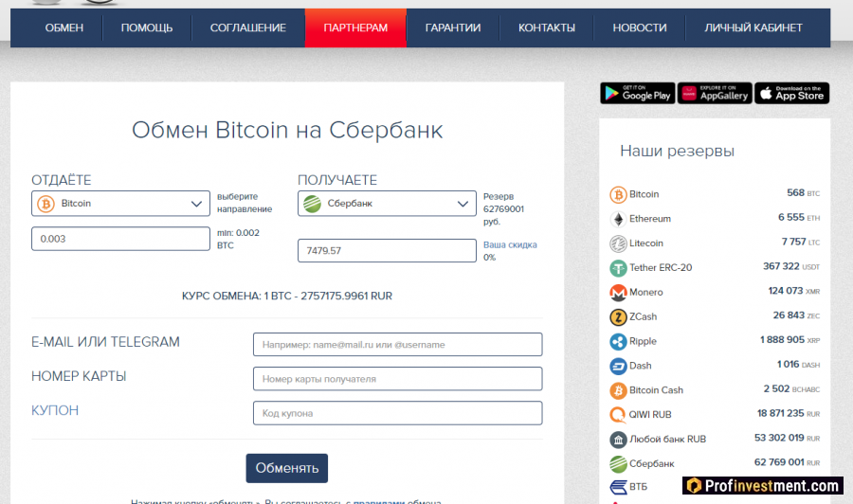This screenshot has height=504, width=853.
Task: Click the Любой банк RUB label
Action: tap(667, 439)
